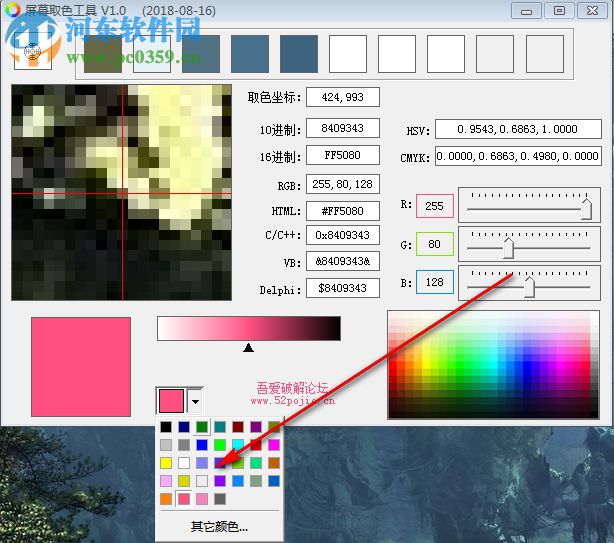
Task: Choose the vivid violet swatch in the popup
Action: (x=220, y=481)
